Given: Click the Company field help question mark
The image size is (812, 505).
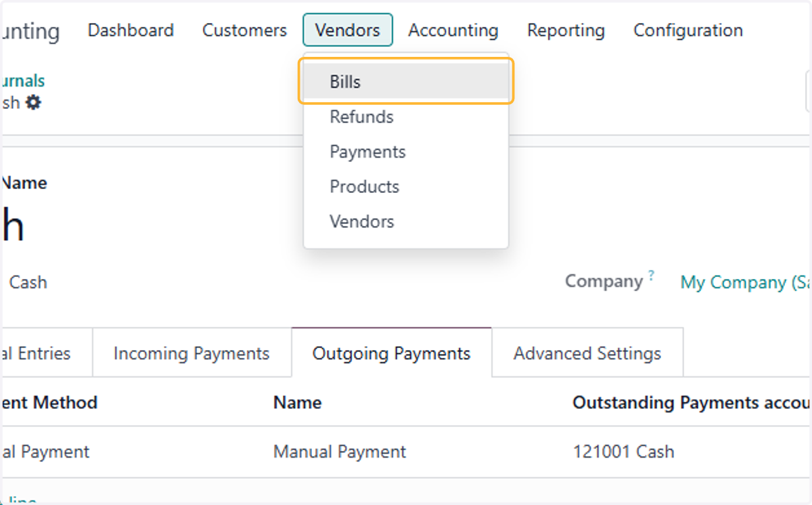Looking at the screenshot, I should [652, 275].
